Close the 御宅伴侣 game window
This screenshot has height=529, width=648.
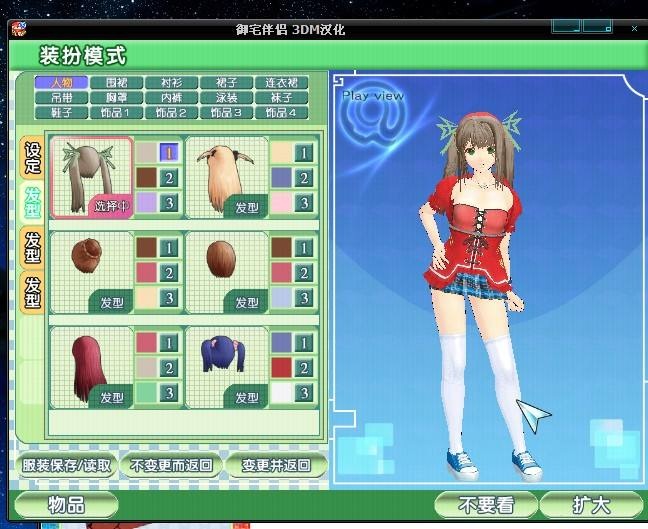(634, 28)
